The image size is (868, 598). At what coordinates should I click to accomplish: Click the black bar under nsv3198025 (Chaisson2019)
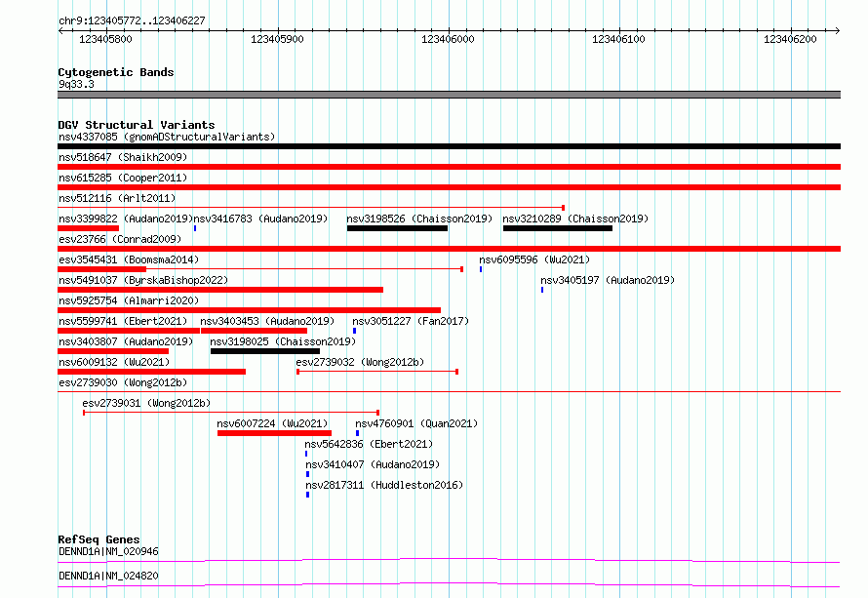click(265, 351)
